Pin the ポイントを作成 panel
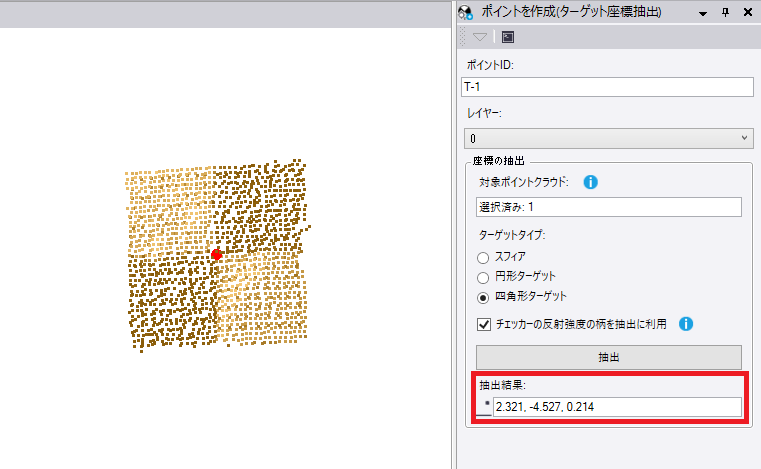 [x=726, y=13]
